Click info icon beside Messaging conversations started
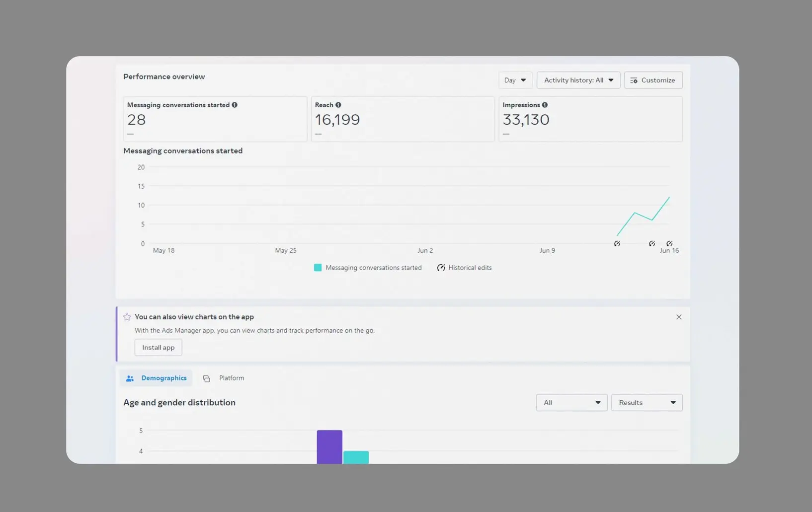Image resolution: width=812 pixels, height=512 pixels. pos(235,105)
